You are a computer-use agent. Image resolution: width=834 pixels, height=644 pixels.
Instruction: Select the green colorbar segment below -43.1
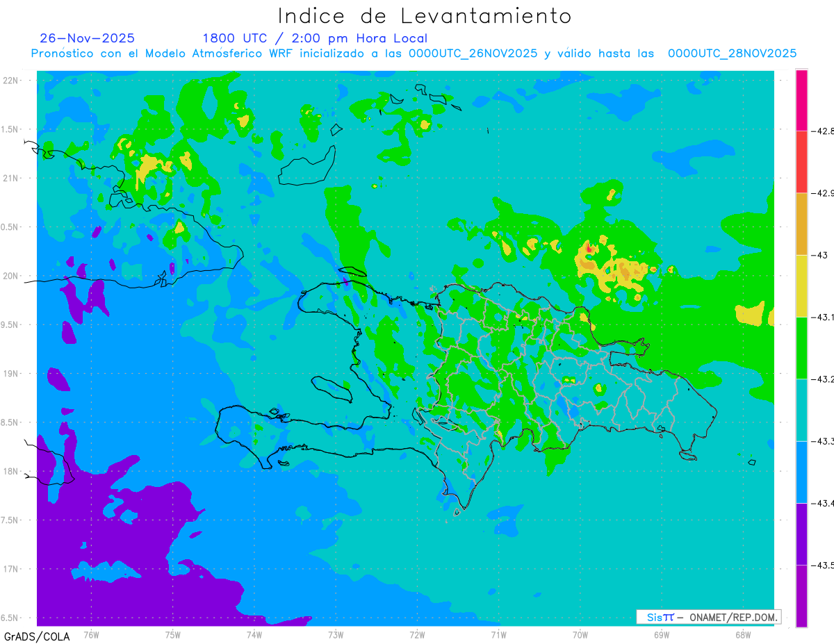[x=801, y=347]
